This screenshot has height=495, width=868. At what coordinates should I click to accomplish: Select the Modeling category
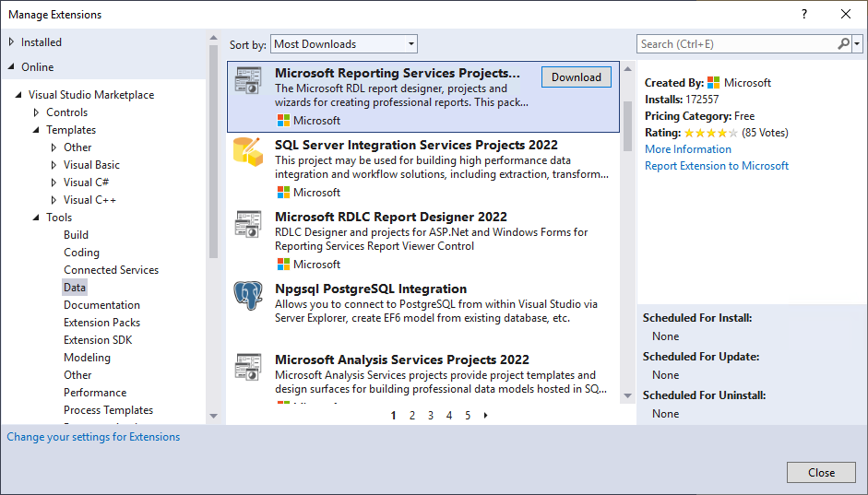87,358
